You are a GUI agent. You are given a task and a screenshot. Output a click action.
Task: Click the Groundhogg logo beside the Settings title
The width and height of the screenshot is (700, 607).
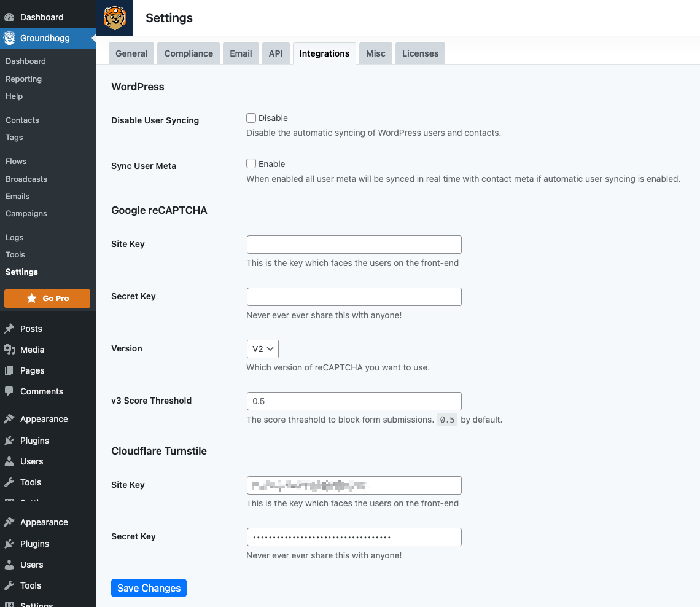[x=115, y=18]
